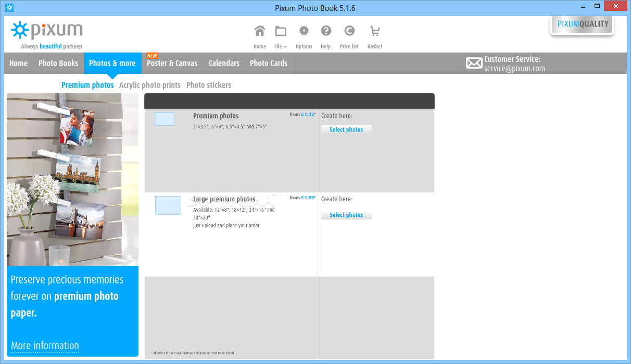631x364 pixels.
Task: Open the Price list euro icon
Action: (x=349, y=31)
